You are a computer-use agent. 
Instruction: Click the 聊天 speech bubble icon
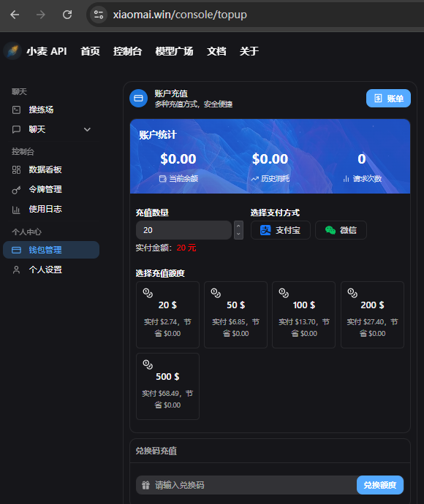[16, 129]
